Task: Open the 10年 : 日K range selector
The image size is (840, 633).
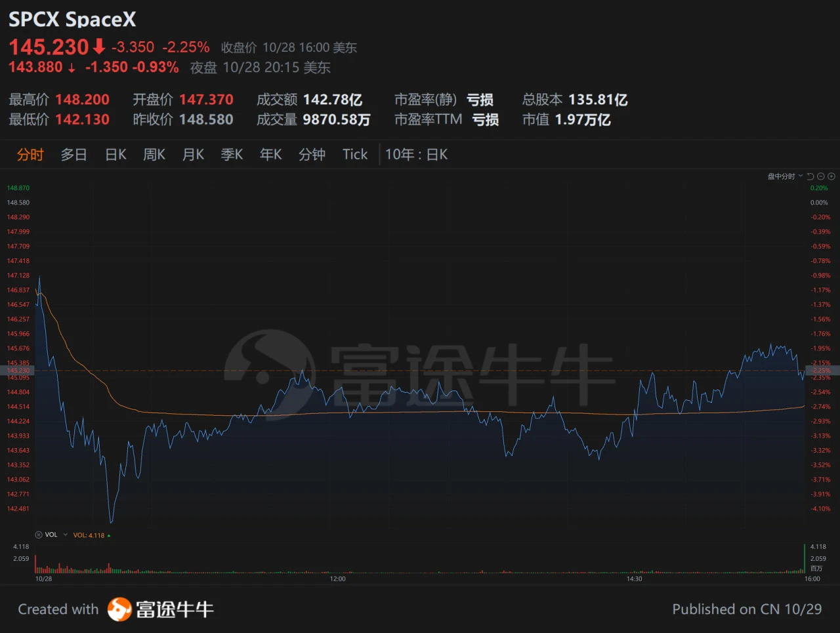Action: tap(416, 155)
